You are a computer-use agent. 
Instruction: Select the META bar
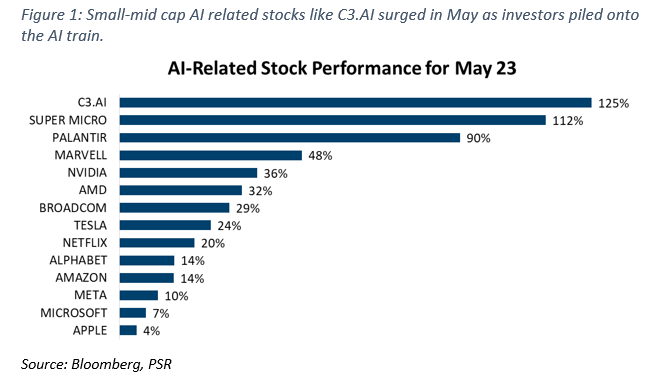[x=139, y=296]
